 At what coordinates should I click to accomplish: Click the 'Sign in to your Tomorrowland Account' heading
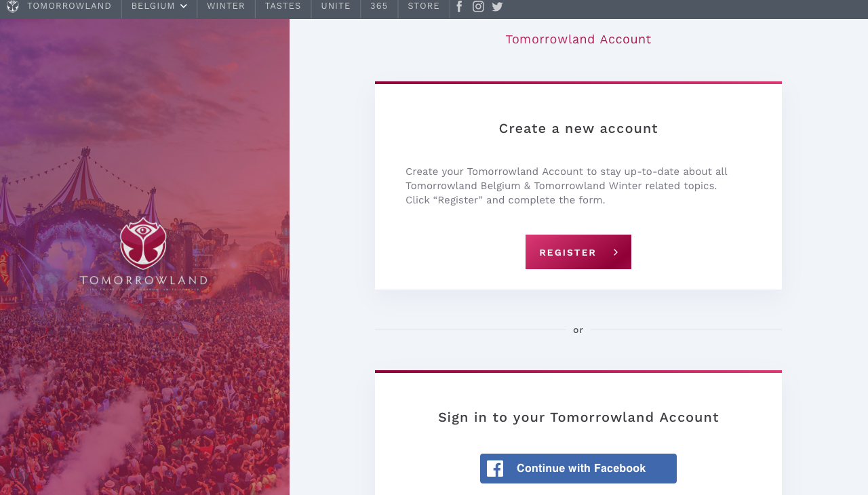click(x=578, y=417)
